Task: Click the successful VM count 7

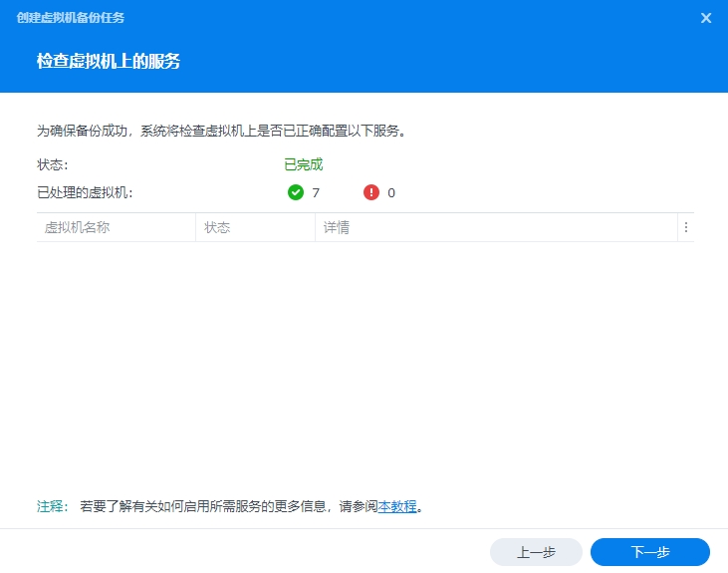Action: click(x=316, y=192)
